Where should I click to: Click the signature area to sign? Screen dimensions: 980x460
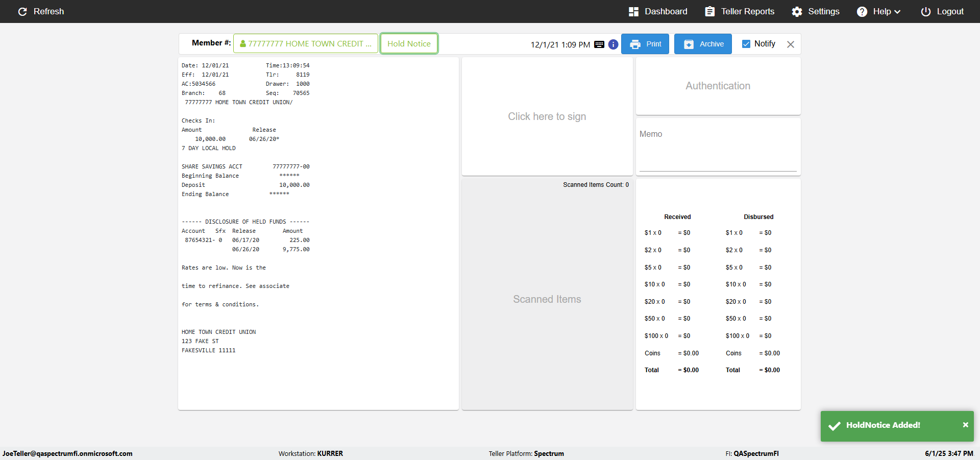547,116
